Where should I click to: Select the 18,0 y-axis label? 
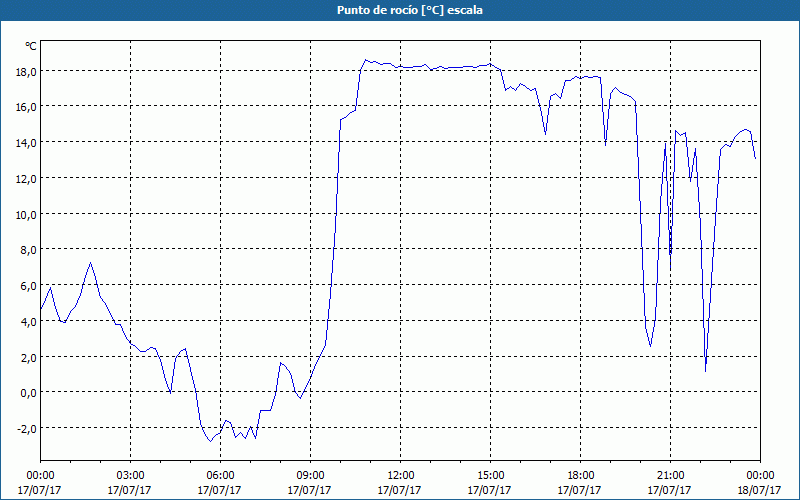(26, 71)
